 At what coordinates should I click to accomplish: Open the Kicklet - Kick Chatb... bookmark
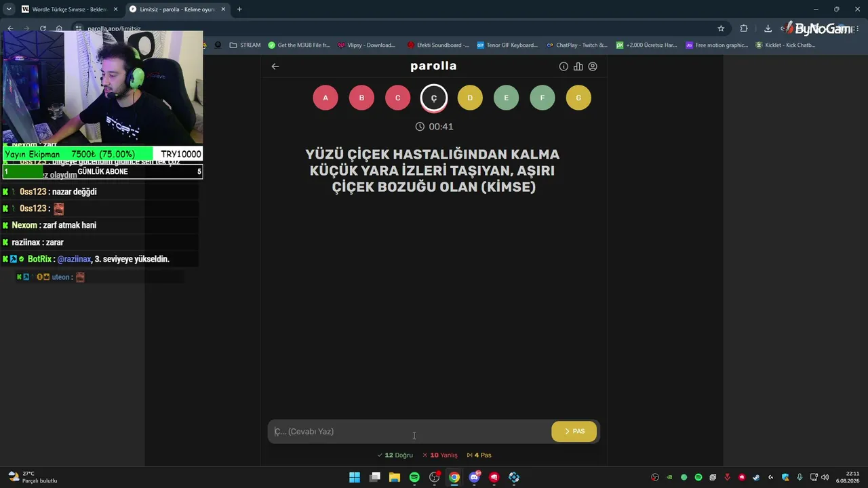[x=785, y=45]
